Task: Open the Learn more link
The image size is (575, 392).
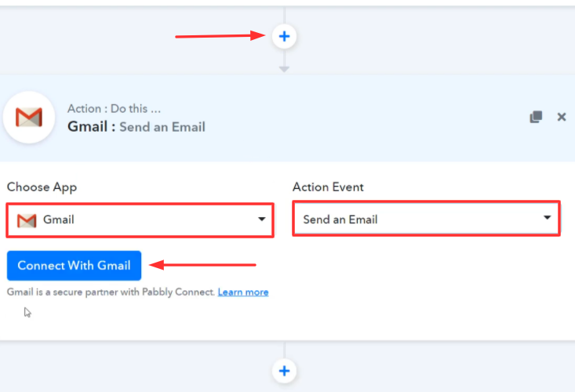Action: coord(243,292)
